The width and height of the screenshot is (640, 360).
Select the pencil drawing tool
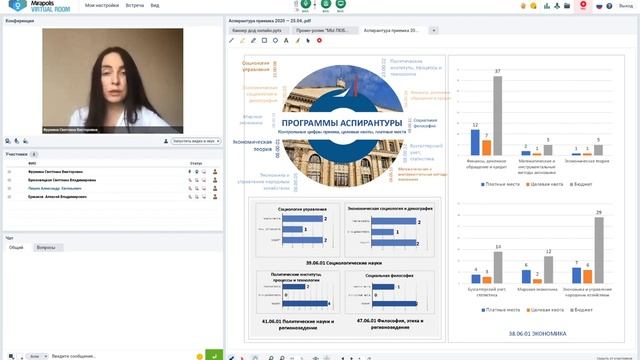tap(231, 40)
